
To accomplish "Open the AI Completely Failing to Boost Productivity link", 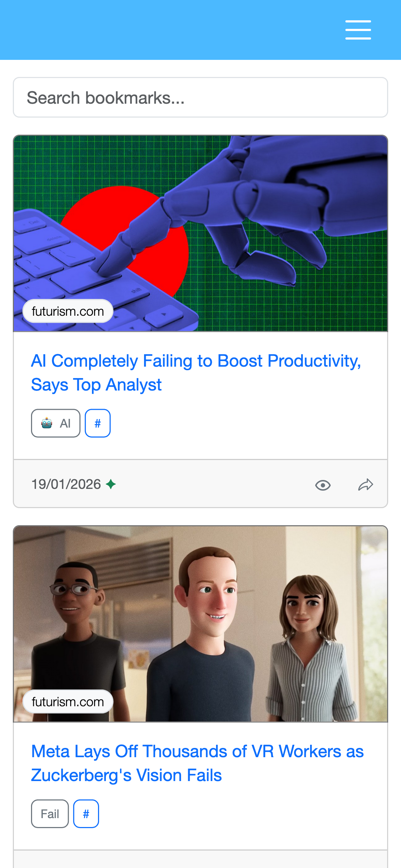I will click(x=196, y=373).
